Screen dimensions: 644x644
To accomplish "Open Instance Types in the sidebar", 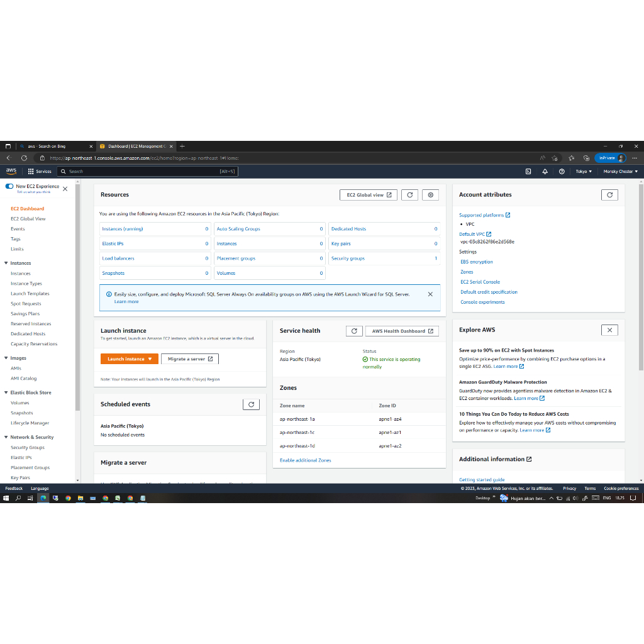I will pyautogui.click(x=26, y=284).
